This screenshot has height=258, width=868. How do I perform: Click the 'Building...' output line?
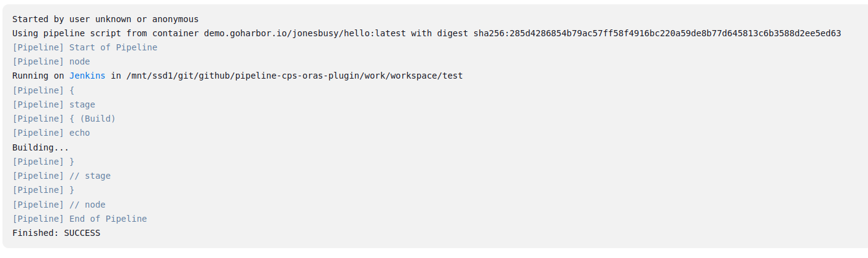point(41,147)
